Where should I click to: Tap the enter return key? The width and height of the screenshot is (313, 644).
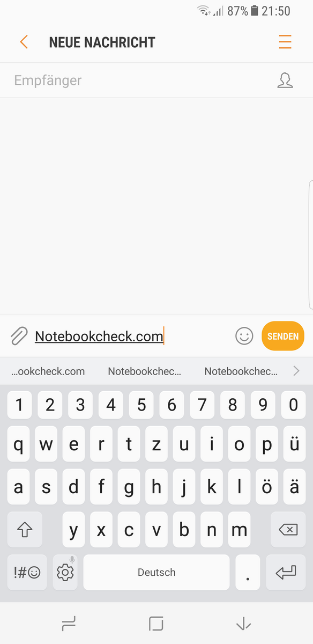pyautogui.click(x=286, y=572)
